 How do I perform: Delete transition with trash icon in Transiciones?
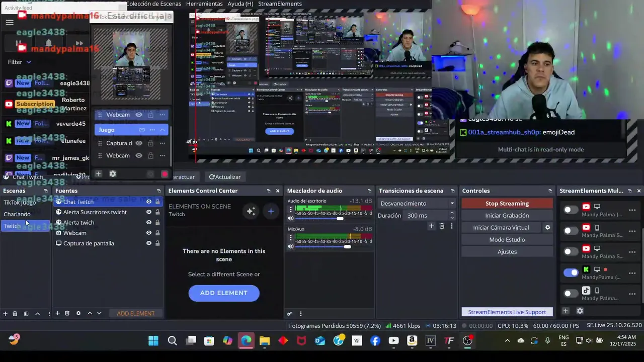pyautogui.click(x=442, y=226)
